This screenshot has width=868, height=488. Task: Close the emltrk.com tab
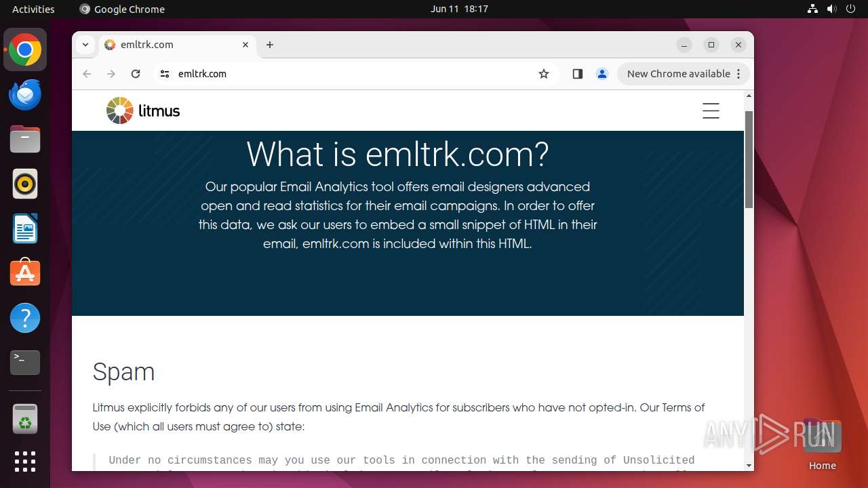coord(245,45)
